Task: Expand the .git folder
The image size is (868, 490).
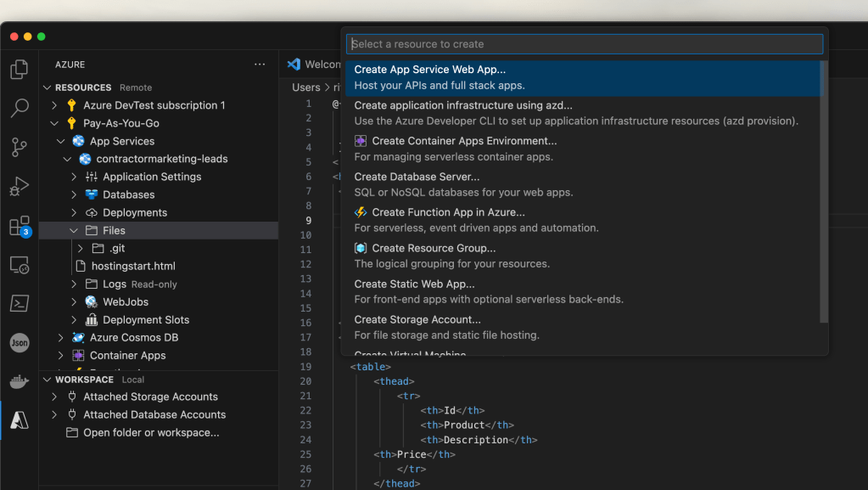Action: (81, 248)
